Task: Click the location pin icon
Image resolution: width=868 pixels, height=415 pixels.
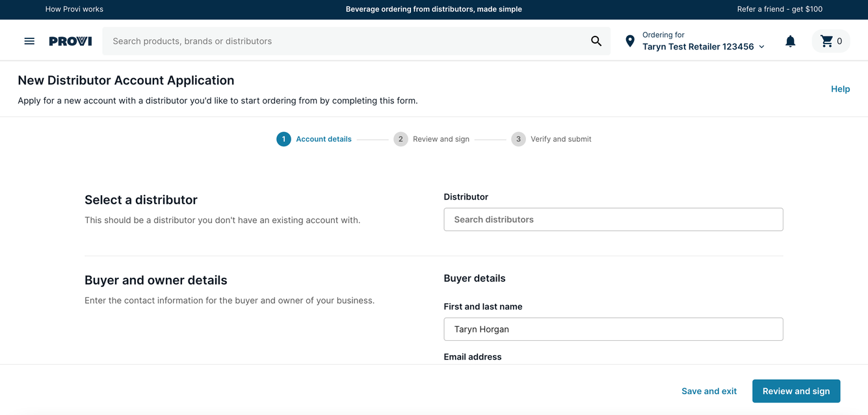Action: [x=629, y=40]
